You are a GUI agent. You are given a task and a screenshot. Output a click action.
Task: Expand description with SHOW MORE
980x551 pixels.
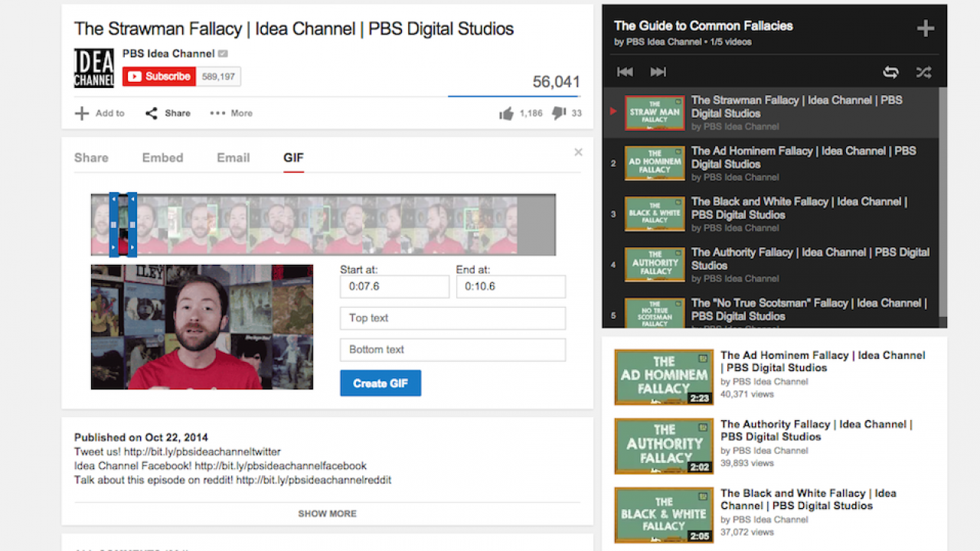(x=327, y=514)
